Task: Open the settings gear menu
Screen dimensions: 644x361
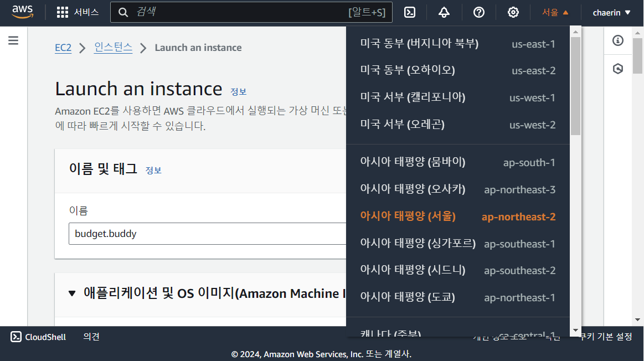Action: click(513, 12)
